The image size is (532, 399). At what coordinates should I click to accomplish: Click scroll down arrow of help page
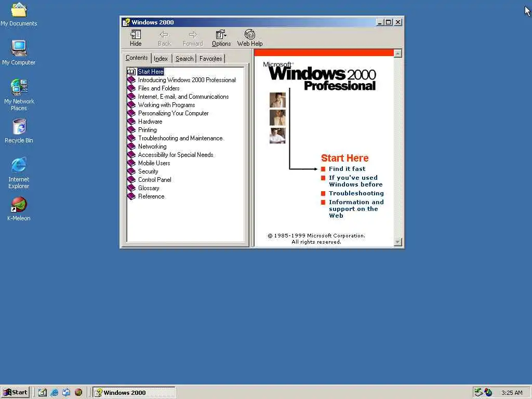coord(397,242)
